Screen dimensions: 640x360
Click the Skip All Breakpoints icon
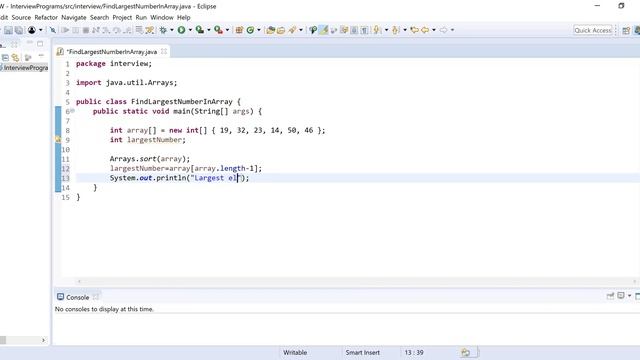click(x=53, y=30)
